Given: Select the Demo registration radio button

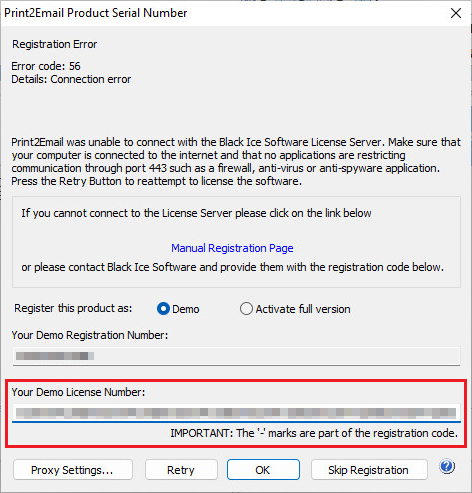Looking at the screenshot, I should pos(163,309).
